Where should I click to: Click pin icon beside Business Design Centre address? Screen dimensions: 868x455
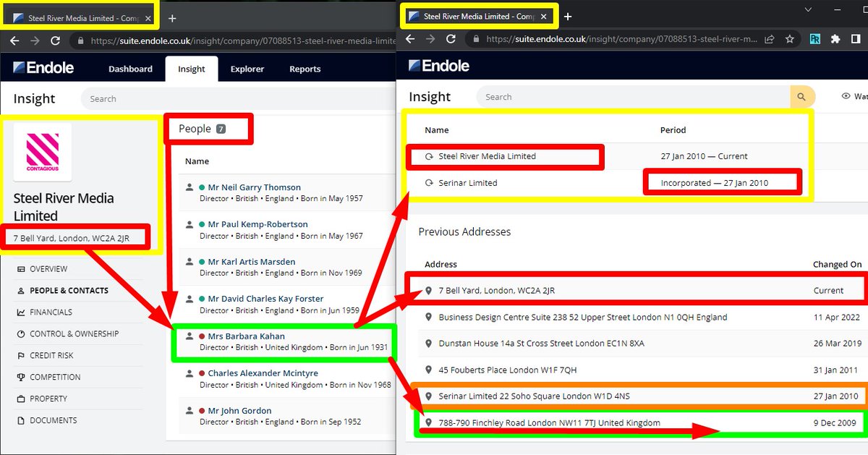(x=429, y=318)
